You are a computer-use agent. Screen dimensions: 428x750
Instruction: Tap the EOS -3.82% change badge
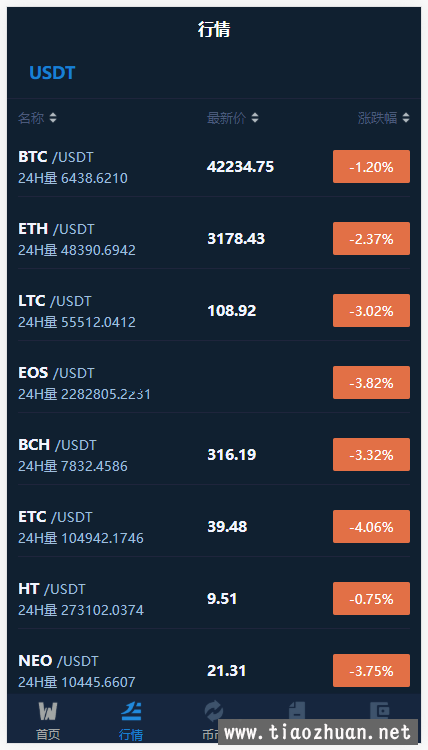[371, 382]
